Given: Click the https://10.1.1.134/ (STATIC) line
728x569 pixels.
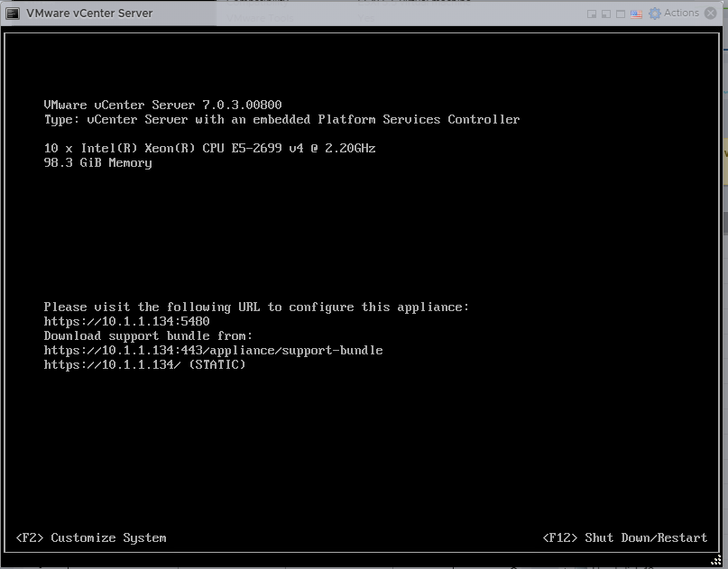Looking at the screenshot, I should tap(144, 364).
